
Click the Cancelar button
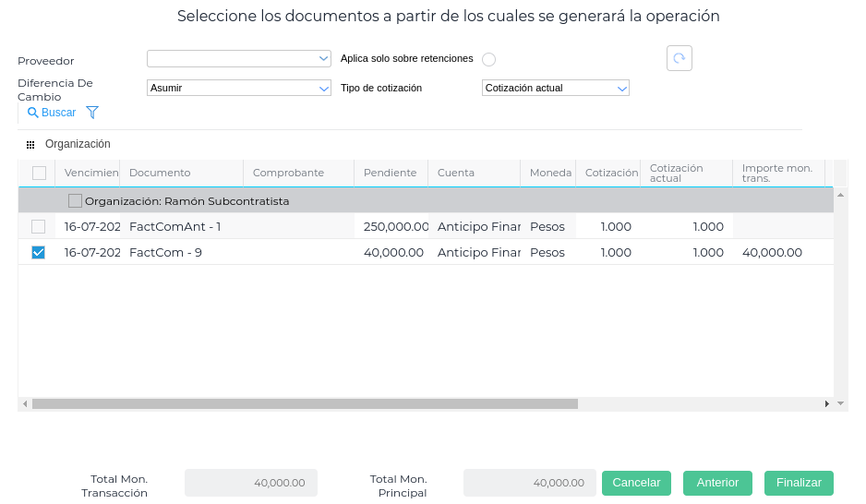click(636, 483)
